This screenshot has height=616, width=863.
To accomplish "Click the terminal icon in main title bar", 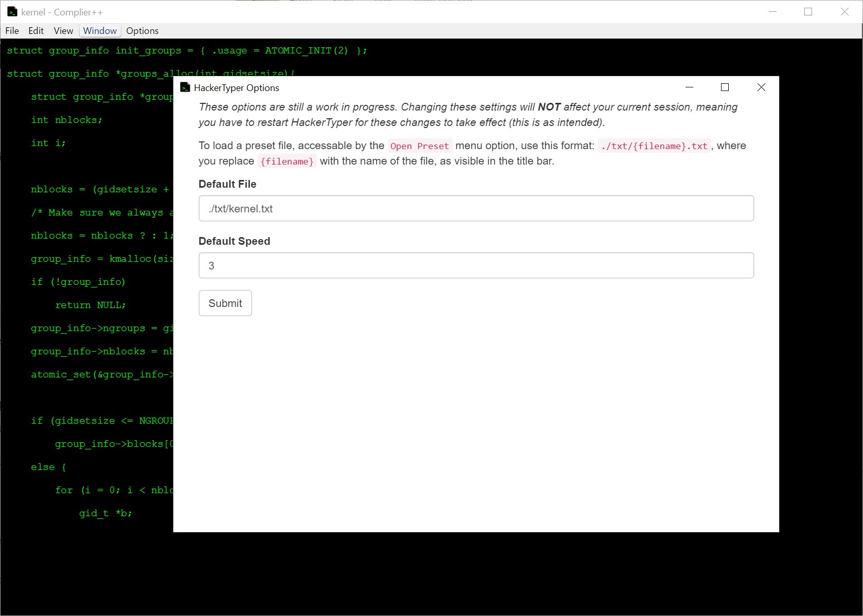I will point(12,12).
